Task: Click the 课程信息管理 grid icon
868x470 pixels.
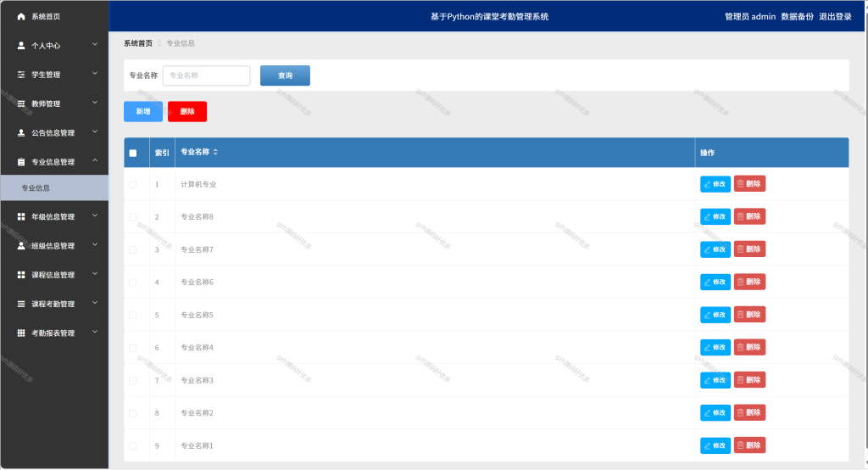Action: [x=21, y=275]
